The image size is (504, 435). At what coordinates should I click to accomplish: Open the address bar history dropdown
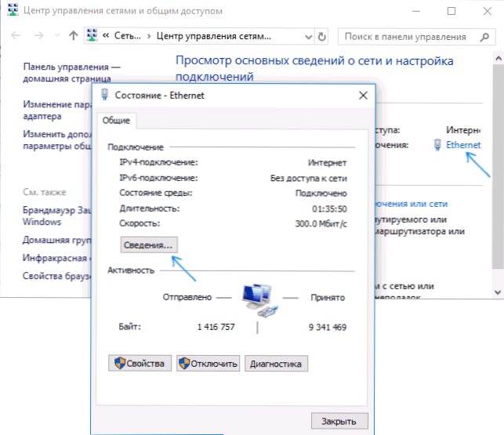click(308, 37)
